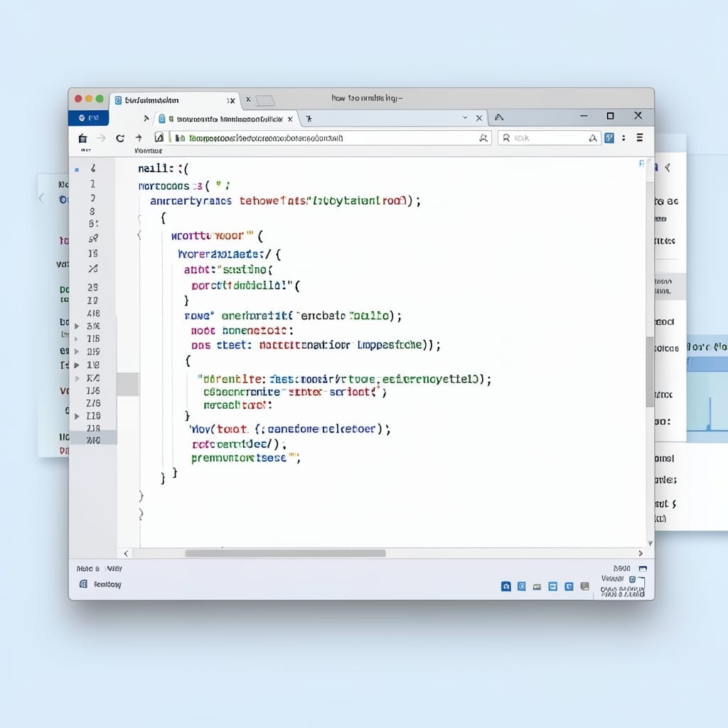Expand the fourth dark gutter fold arrow
The image size is (728, 728).
(x=77, y=365)
